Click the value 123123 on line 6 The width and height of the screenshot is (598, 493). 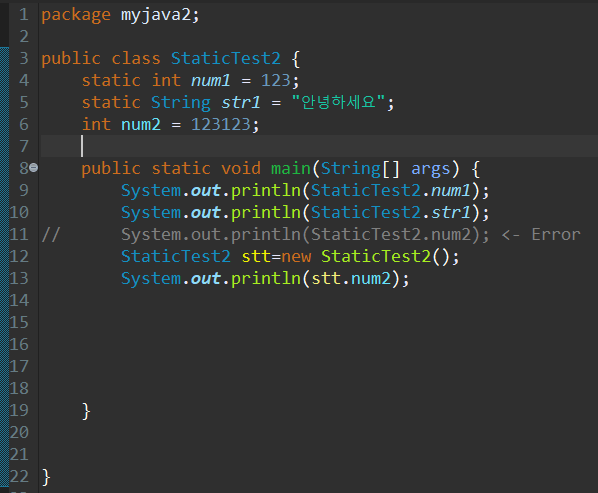(x=220, y=125)
